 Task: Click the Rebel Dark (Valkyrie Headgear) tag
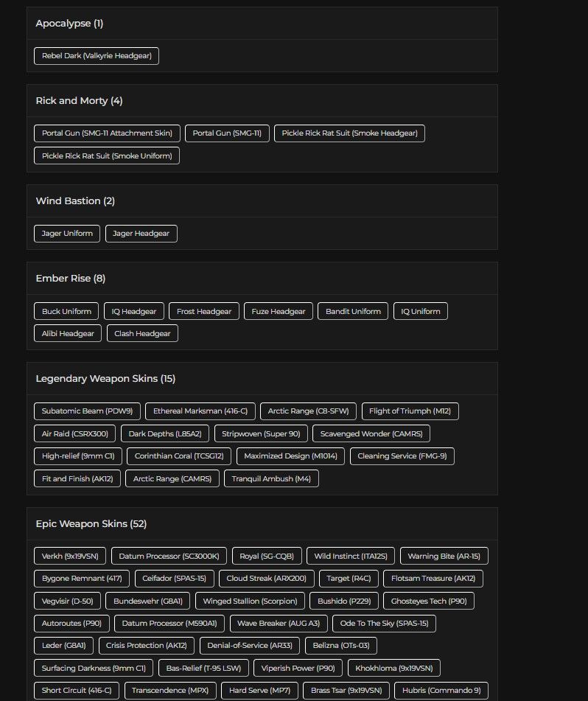pos(96,56)
